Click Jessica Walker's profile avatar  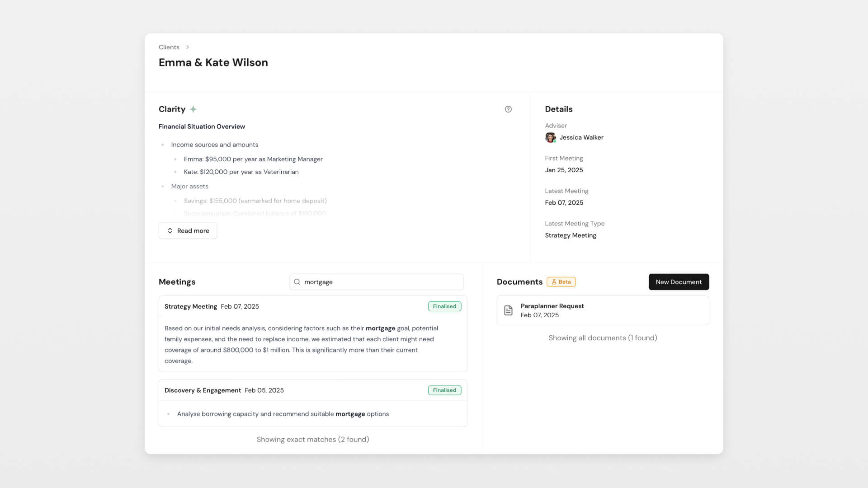click(x=550, y=137)
